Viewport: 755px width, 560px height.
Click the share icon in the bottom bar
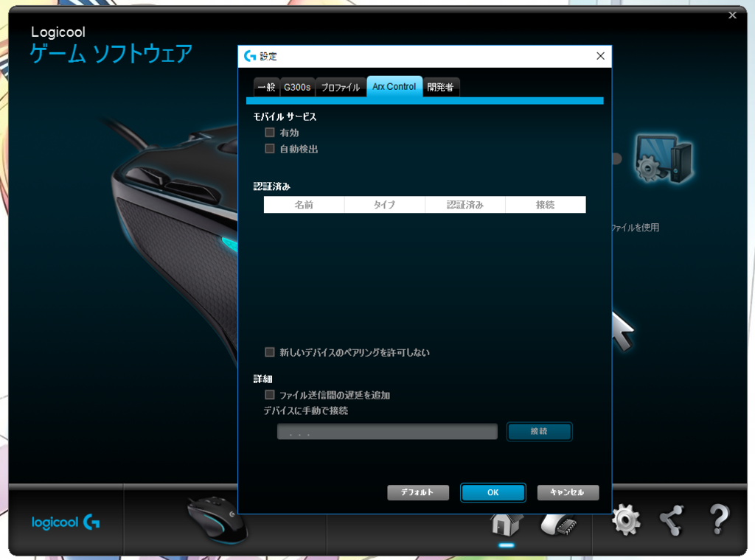pos(672,520)
